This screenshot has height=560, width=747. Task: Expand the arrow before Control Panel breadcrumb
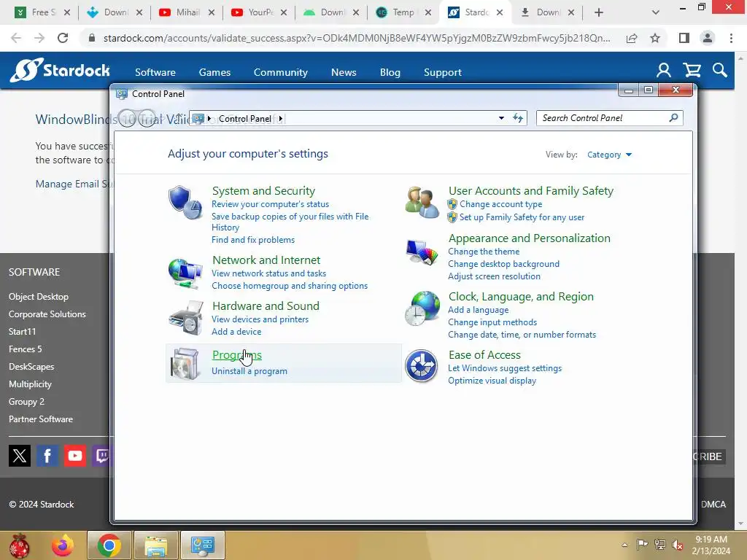coord(209,119)
